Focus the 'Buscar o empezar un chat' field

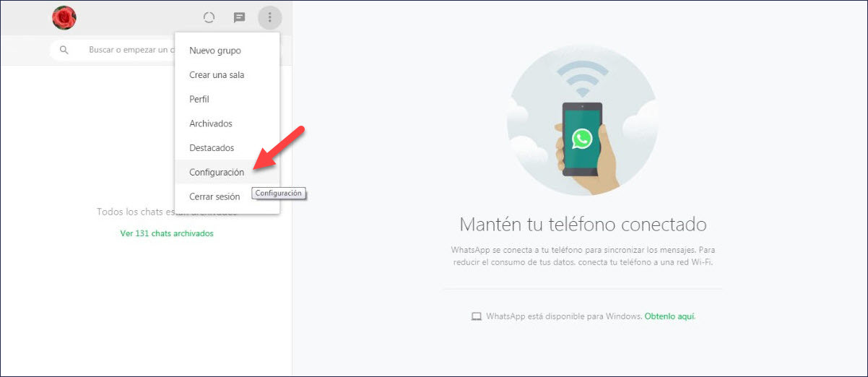pyautogui.click(x=117, y=50)
